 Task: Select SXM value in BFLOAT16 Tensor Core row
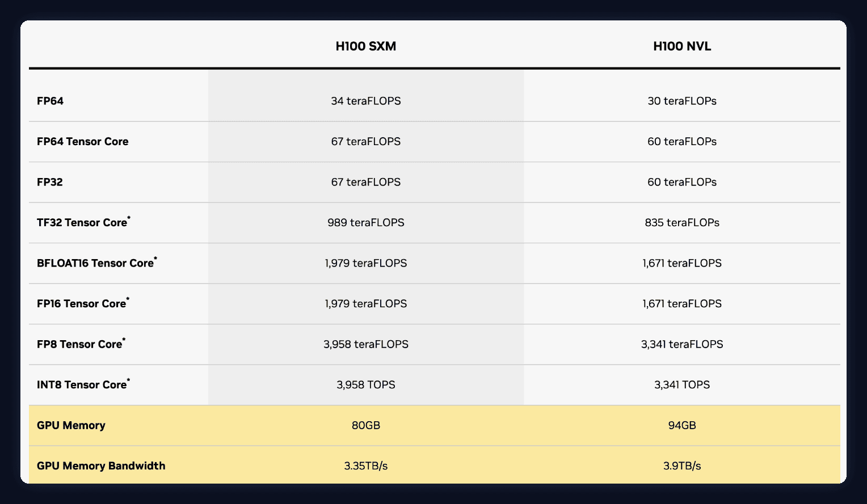pyautogui.click(x=366, y=263)
